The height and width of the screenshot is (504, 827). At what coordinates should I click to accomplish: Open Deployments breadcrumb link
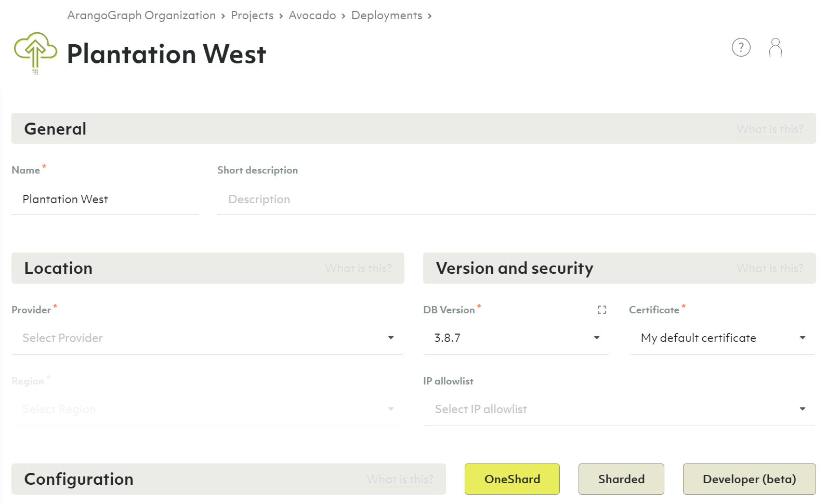click(x=387, y=16)
